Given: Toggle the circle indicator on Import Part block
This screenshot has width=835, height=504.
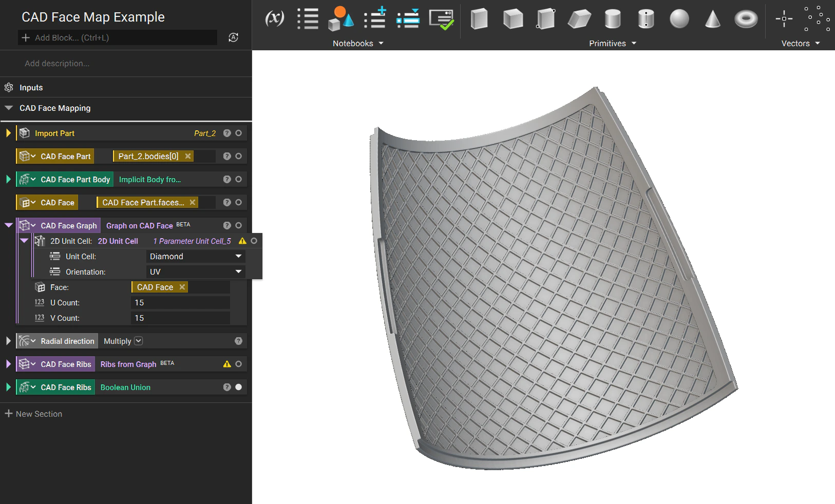Looking at the screenshot, I should tap(238, 133).
